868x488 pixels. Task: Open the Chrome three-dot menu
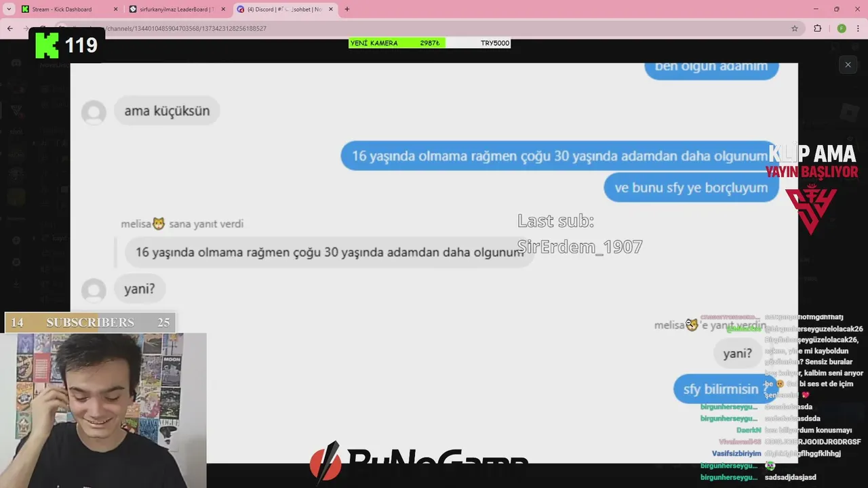click(859, 28)
